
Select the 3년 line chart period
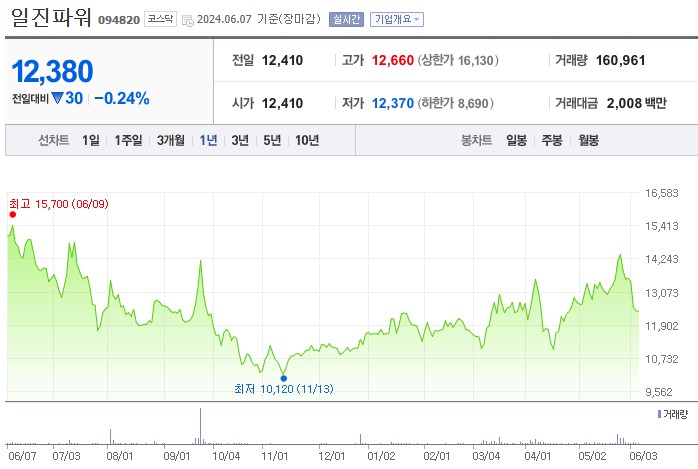pos(240,140)
